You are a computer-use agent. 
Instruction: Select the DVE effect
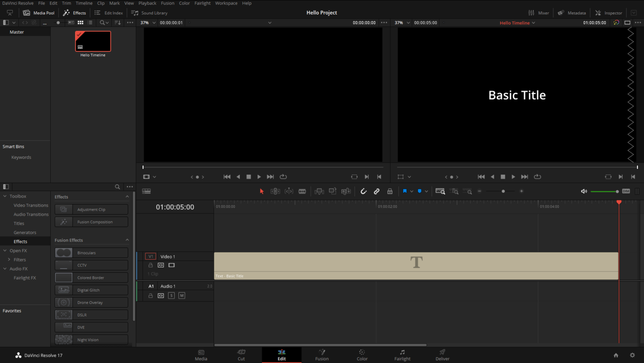91,326
